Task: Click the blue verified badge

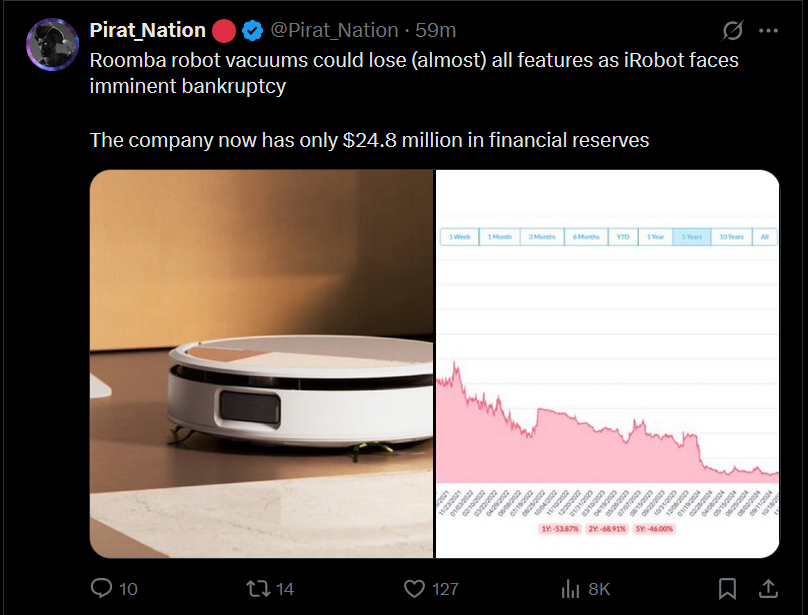Action: [x=253, y=31]
